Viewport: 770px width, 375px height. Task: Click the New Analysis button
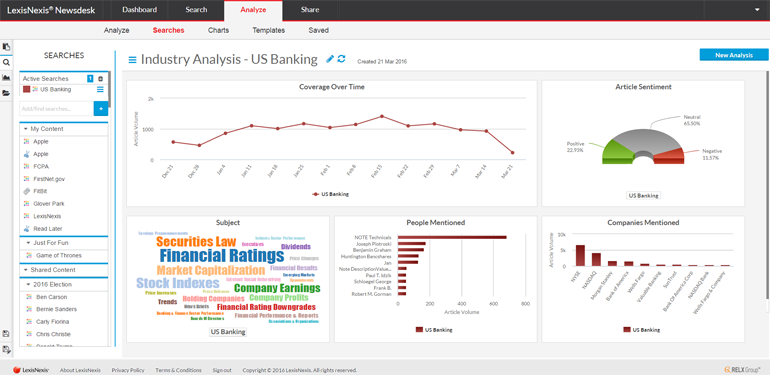[x=734, y=55]
